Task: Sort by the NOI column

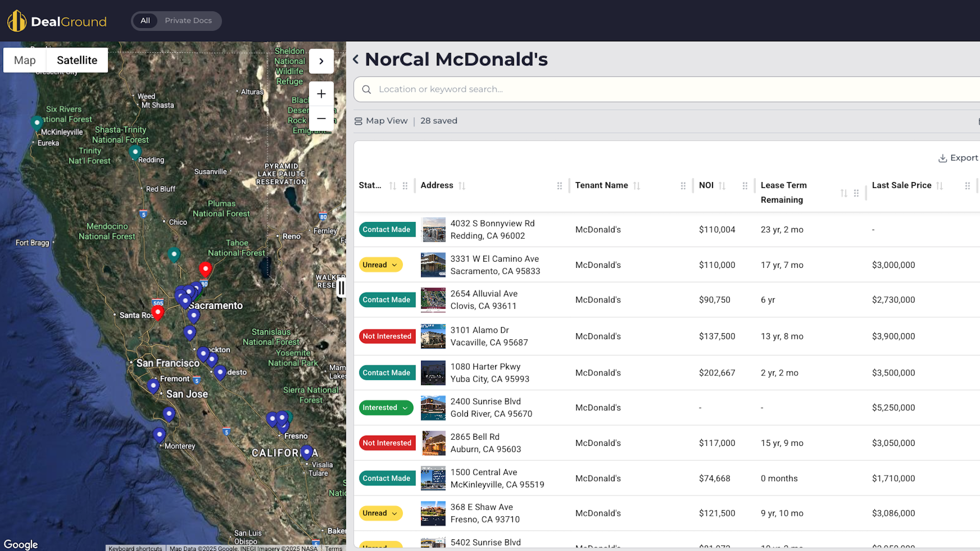Action: pyautogui.click(x=722, y=186)
